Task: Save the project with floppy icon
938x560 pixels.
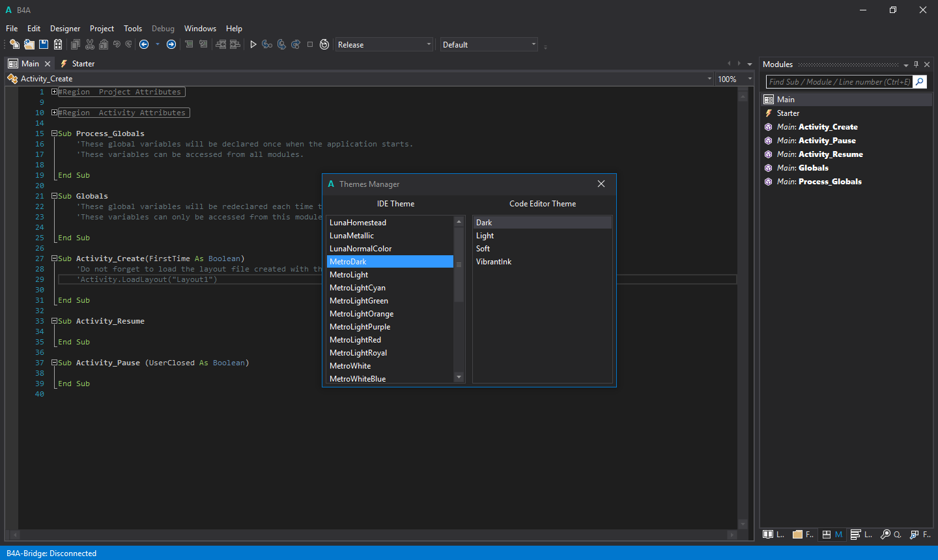Action: point(44,44)
